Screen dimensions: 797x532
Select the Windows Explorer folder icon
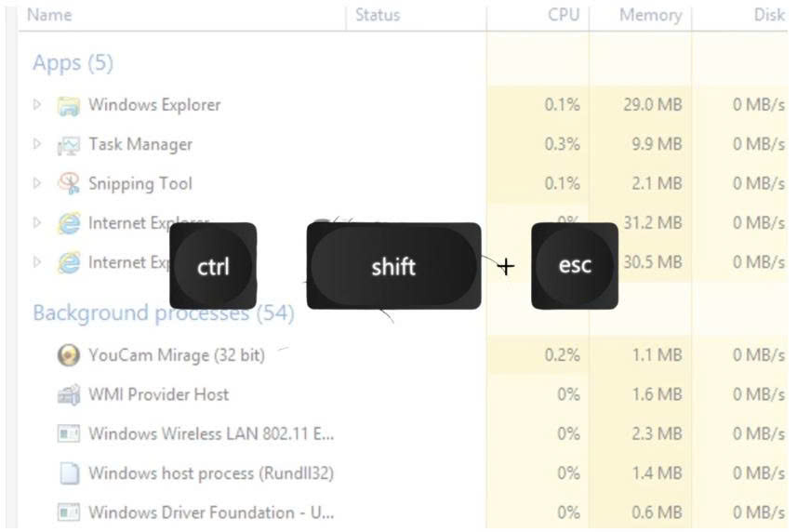click(x=69, y=106)
